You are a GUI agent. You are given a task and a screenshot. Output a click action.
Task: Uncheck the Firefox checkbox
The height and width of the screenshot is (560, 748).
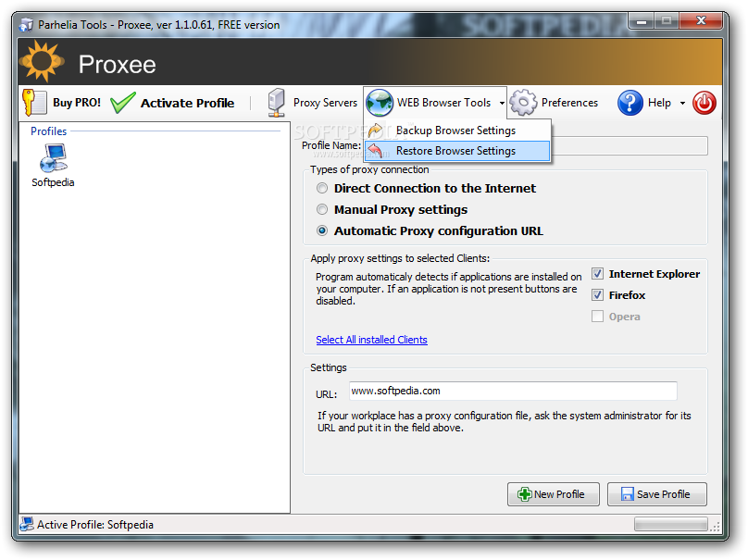pyautogui.click(x=598, y=295)
